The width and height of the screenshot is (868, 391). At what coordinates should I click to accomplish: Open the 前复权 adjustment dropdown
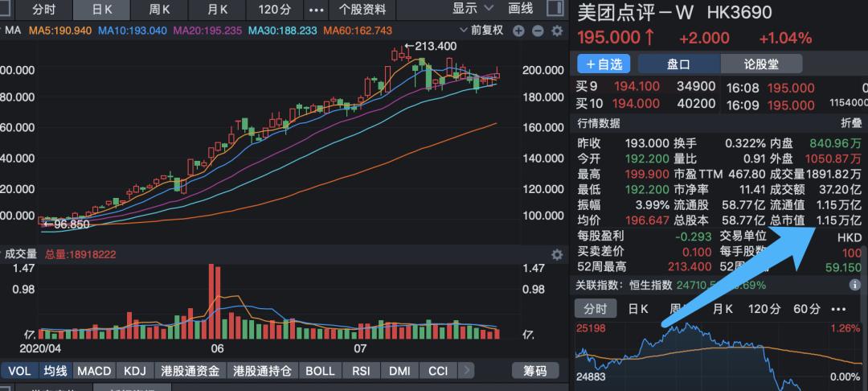[482, 31]
